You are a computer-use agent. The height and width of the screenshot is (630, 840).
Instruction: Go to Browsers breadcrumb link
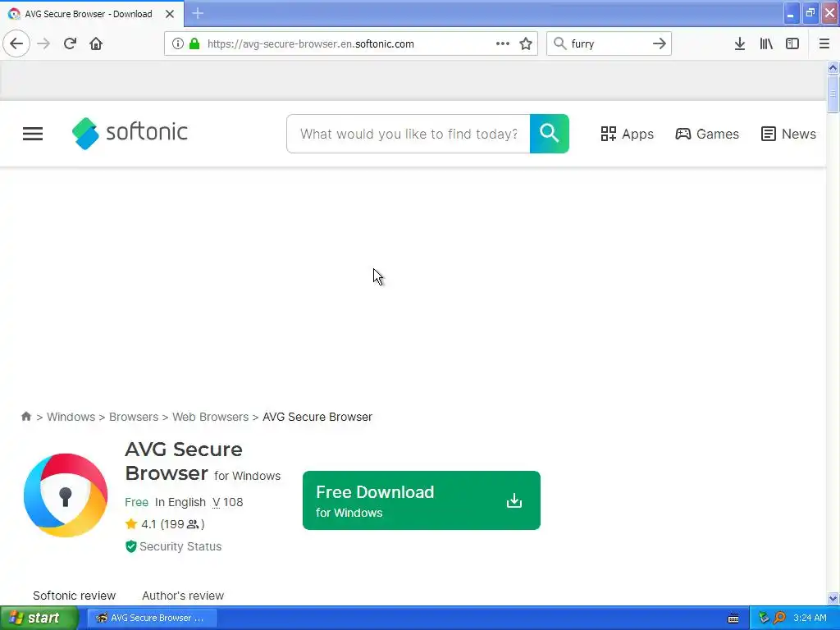(x=134, y=417)
